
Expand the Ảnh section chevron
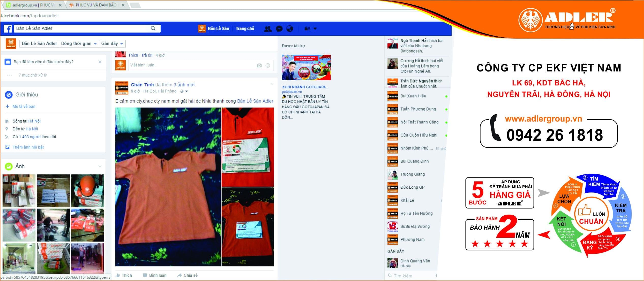click(100, 166)
